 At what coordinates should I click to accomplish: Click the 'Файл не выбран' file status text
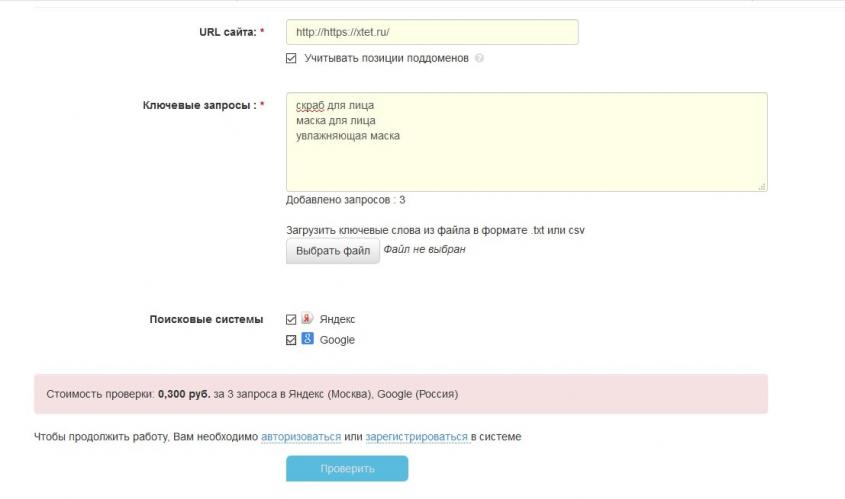424,249
